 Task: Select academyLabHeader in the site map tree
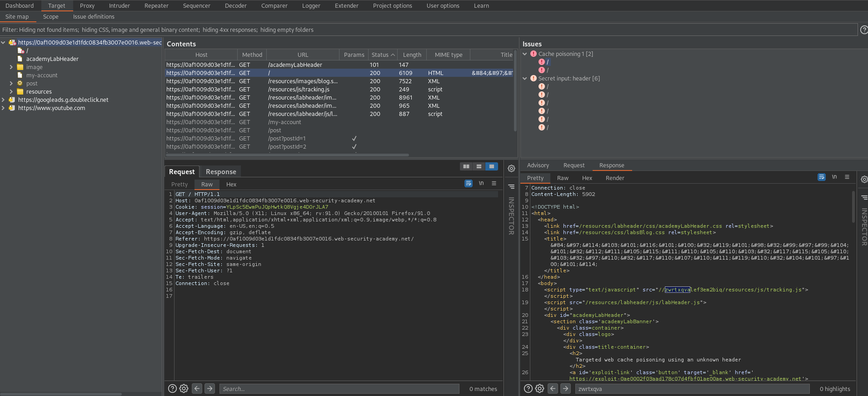(x=52, y=59)
